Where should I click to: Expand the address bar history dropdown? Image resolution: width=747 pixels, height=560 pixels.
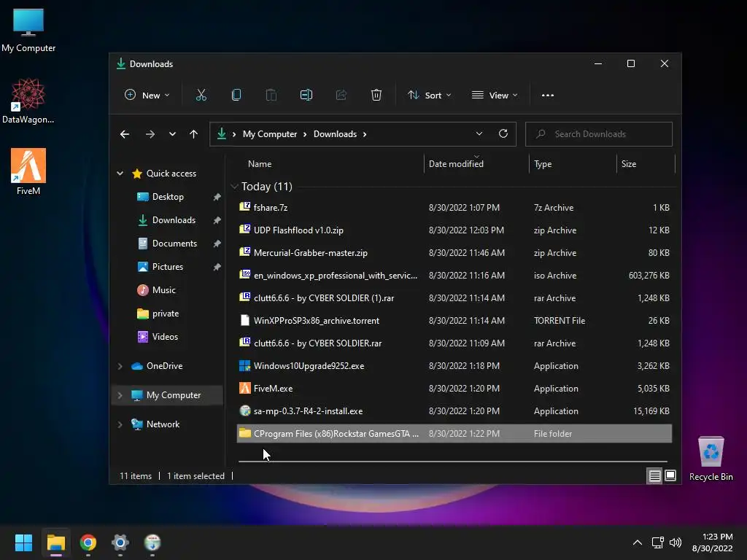click(479, 134)
